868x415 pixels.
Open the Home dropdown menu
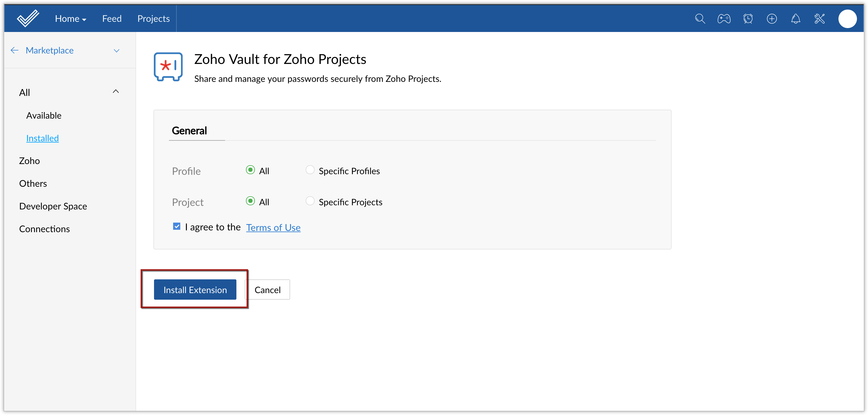point(70,19)
